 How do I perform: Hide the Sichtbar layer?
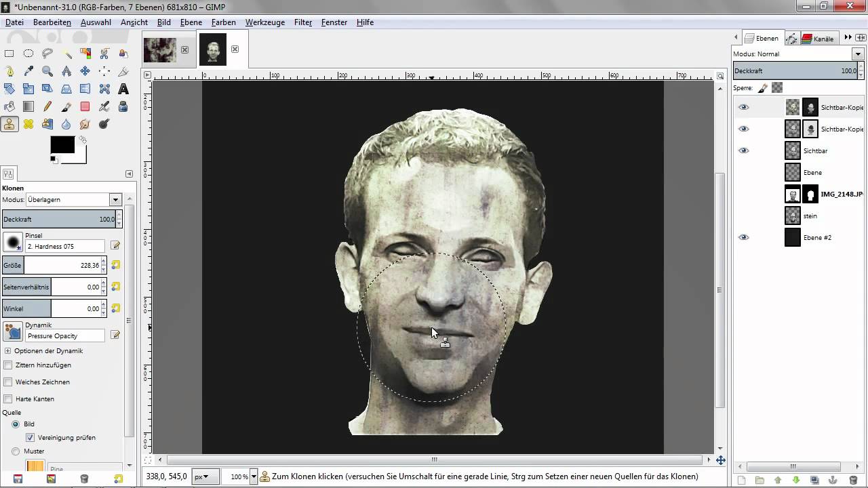744,150
